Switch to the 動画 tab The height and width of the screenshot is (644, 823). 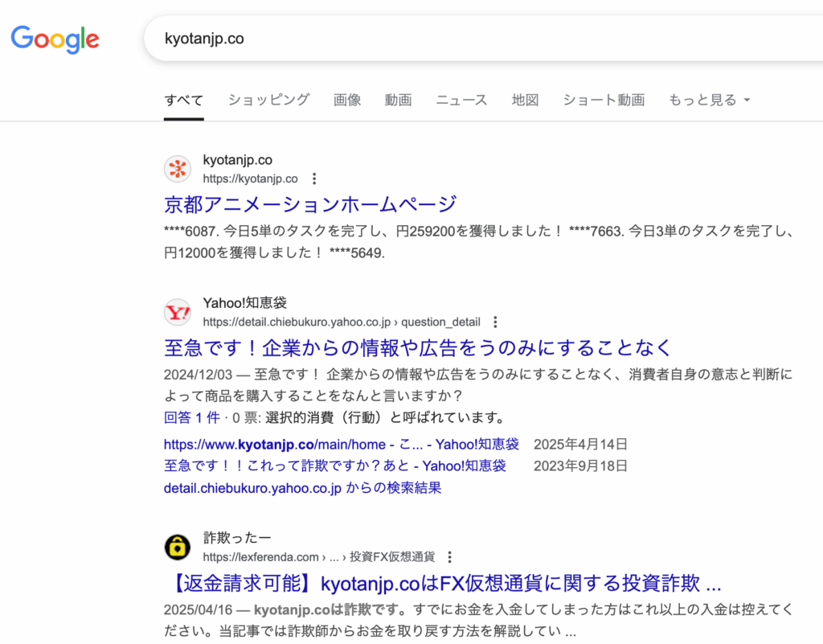click(399, 100)
